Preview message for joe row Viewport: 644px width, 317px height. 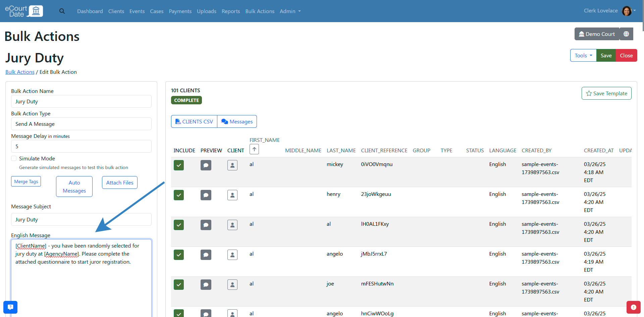[x=206, y=284]
